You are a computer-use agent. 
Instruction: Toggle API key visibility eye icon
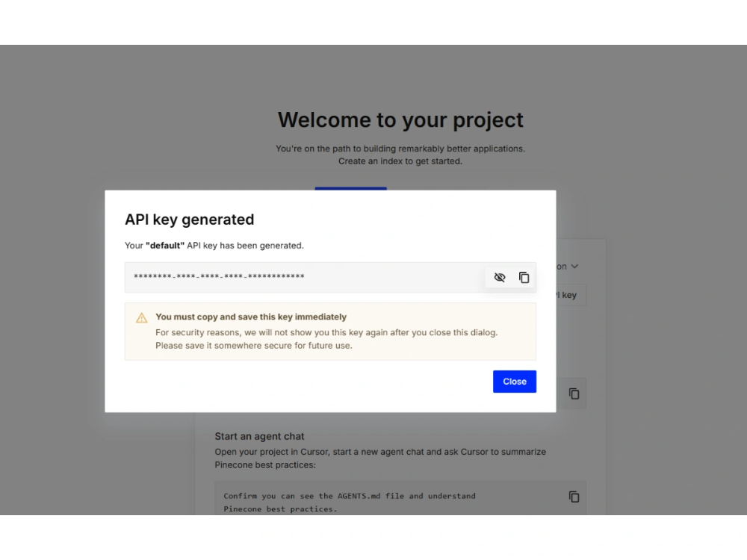(x=499, y=277)
